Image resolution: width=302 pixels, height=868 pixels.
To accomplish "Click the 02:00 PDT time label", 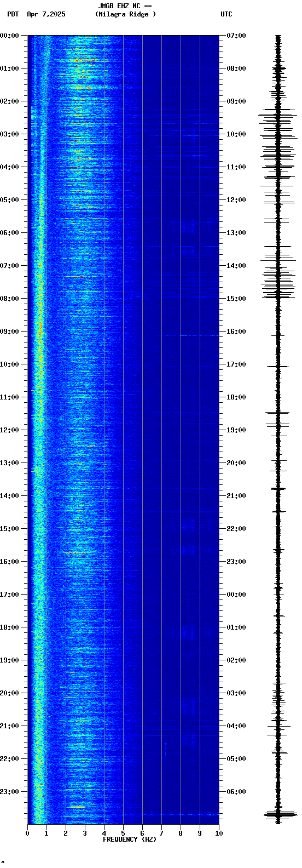I will pyautogui.click(x=9, y=101).
